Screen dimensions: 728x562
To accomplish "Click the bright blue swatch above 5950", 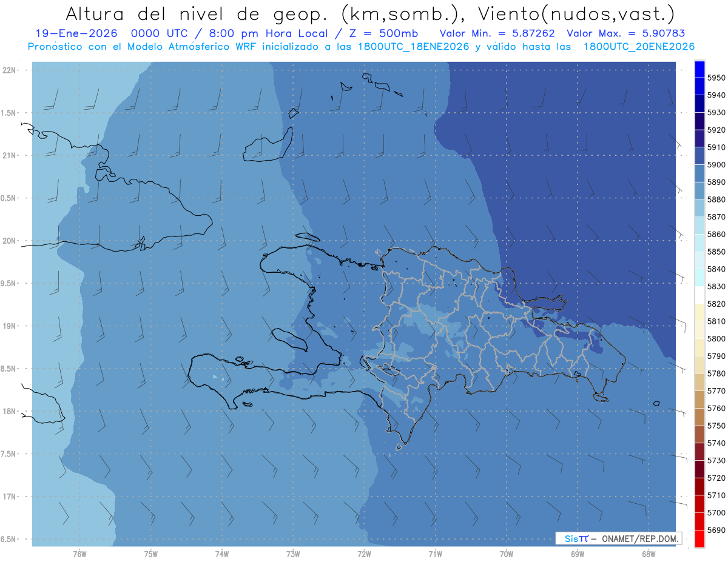I will point(699,69).
